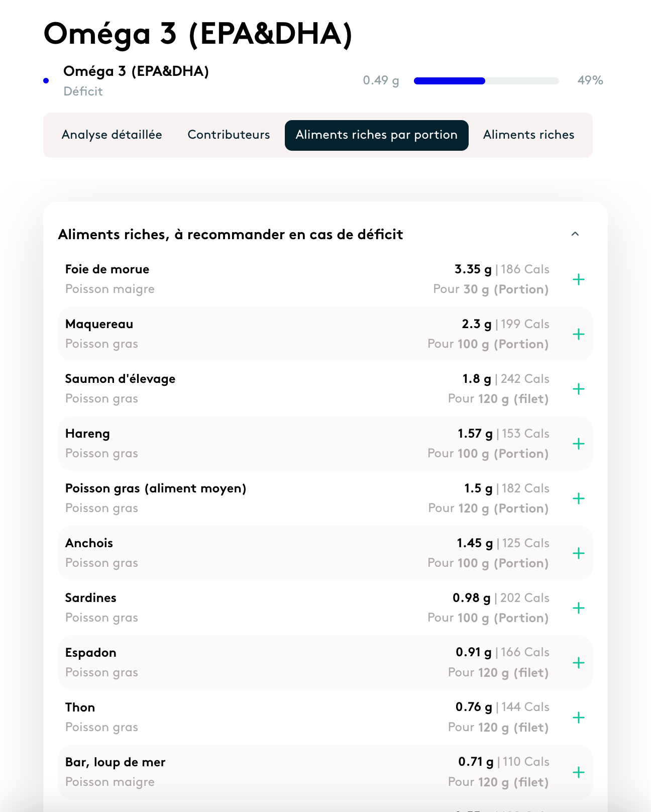Viewport: 651px width, 812px height.
Task: Add Poisson gras (aliment moyen) item
Action: [x=579, y=499]
